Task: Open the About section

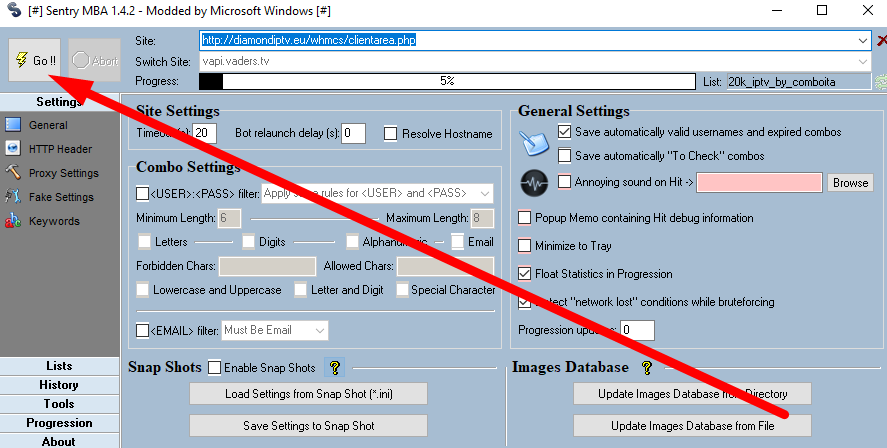Action: (59, 441)
